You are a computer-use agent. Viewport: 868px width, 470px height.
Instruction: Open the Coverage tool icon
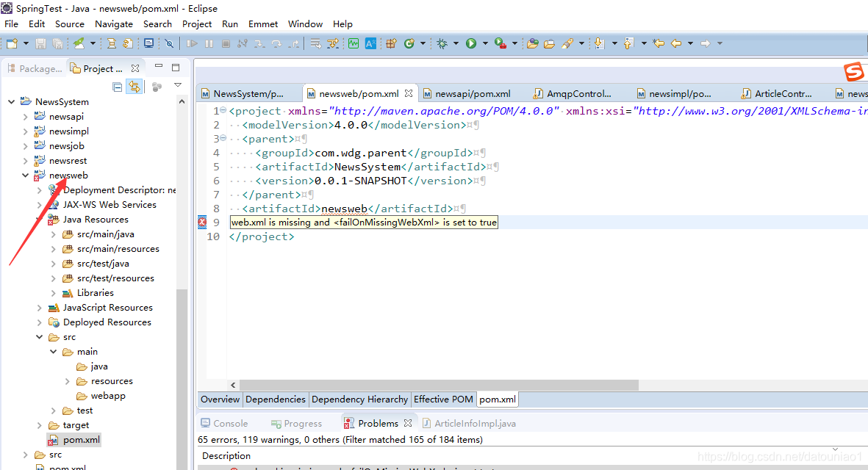point(498,43)
